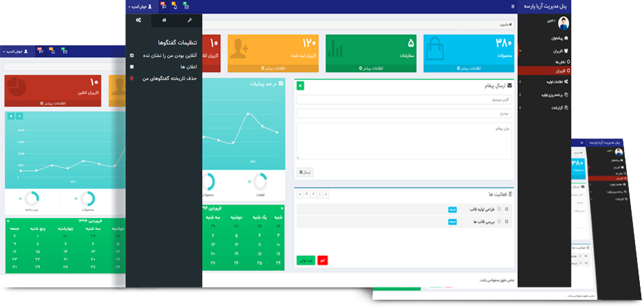Check the 'اعلان ها' checkbox
The image size is (644, 308).
click(x=132, y=67)
